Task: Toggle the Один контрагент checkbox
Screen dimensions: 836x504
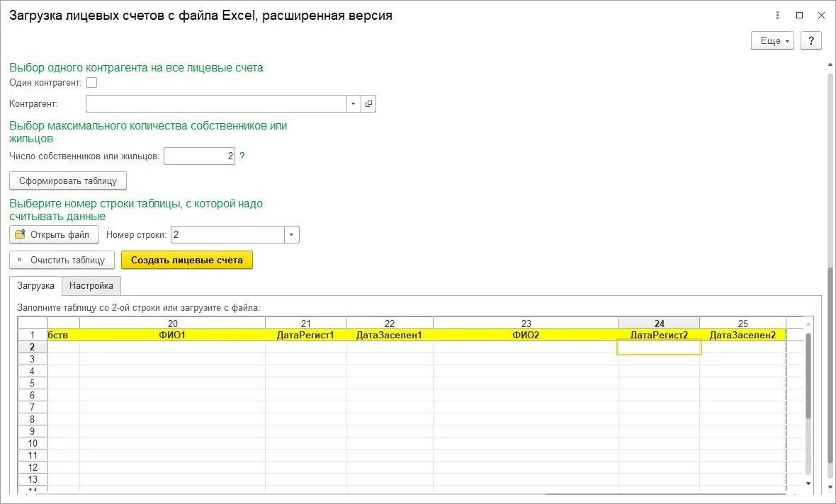Action: tap(91, 83)
